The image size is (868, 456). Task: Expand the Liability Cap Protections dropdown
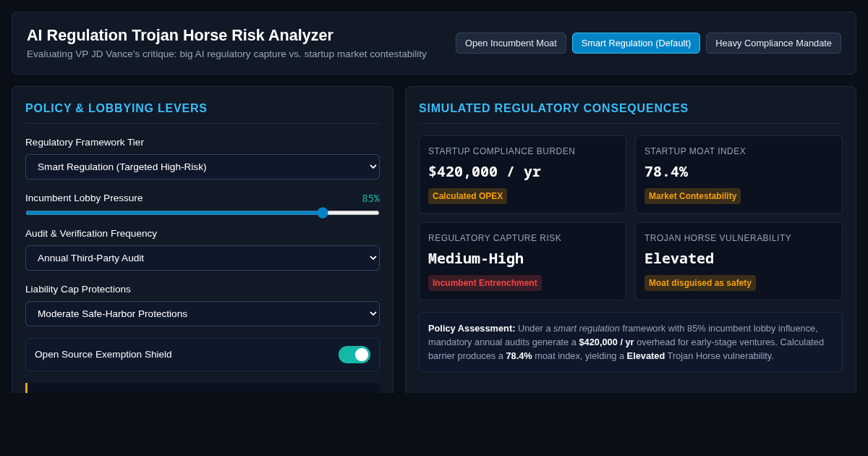(203, 313)
